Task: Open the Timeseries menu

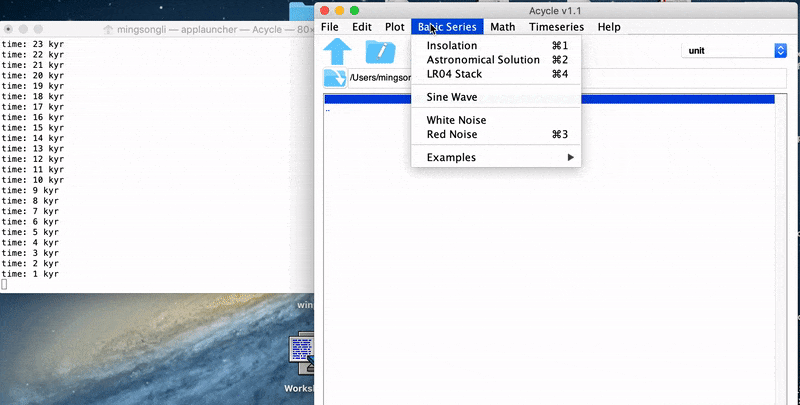Action: [556, 27]
